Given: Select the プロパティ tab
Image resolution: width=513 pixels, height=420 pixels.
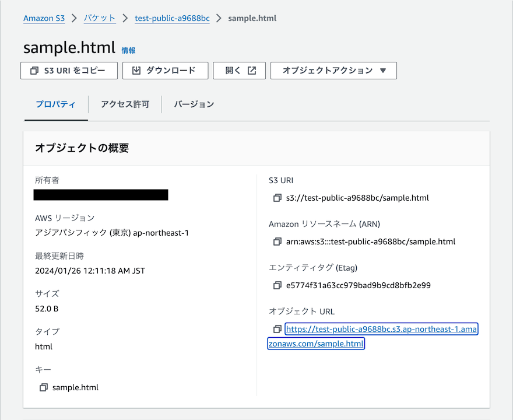Looking at the screenshot, I should (x=55, y=104).
